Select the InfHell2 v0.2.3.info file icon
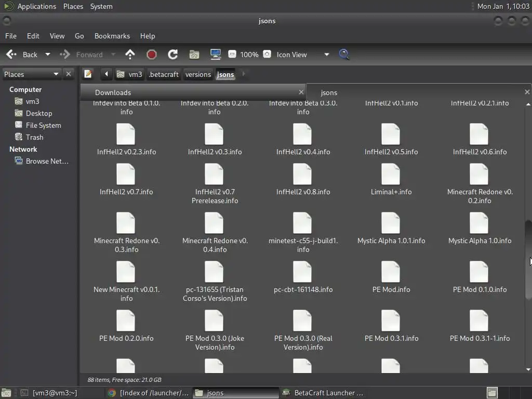Viewport: 532px width, 399px height. point(126,135)
